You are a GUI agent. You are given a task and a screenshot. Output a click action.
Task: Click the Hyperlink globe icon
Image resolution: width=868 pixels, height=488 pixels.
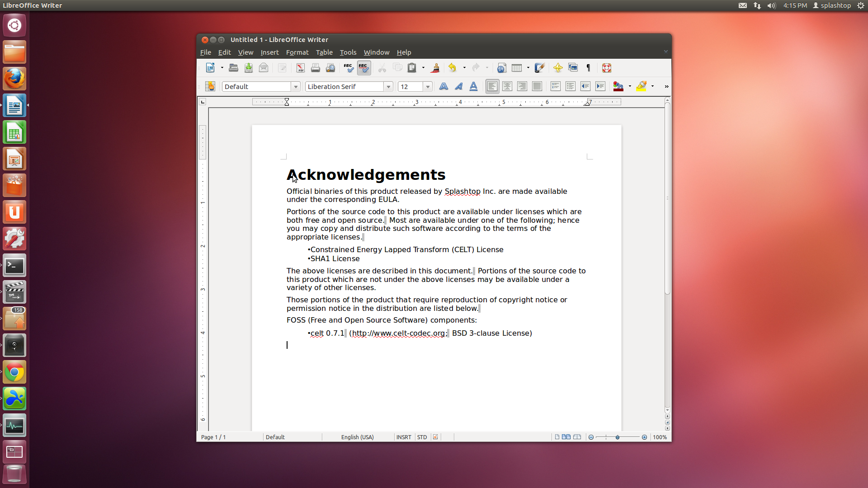coord(501,68)
